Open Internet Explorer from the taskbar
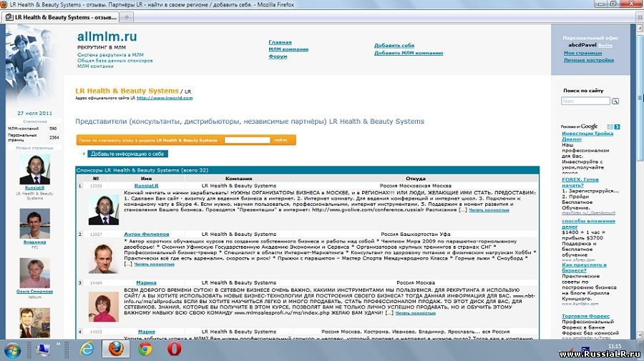Image resolution: width=644 pixels, height=361 pixels. coord(87,349)
